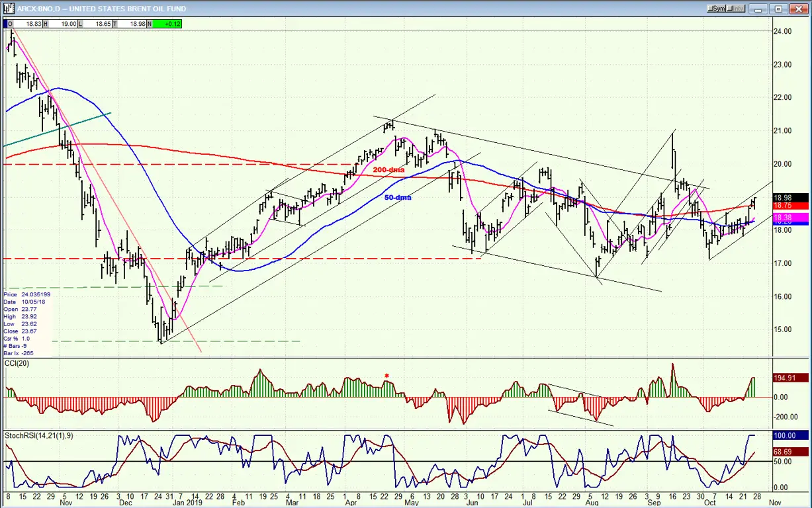
Task: Select the Low price field showing 18.65
Action: click(x=95, y=24)
